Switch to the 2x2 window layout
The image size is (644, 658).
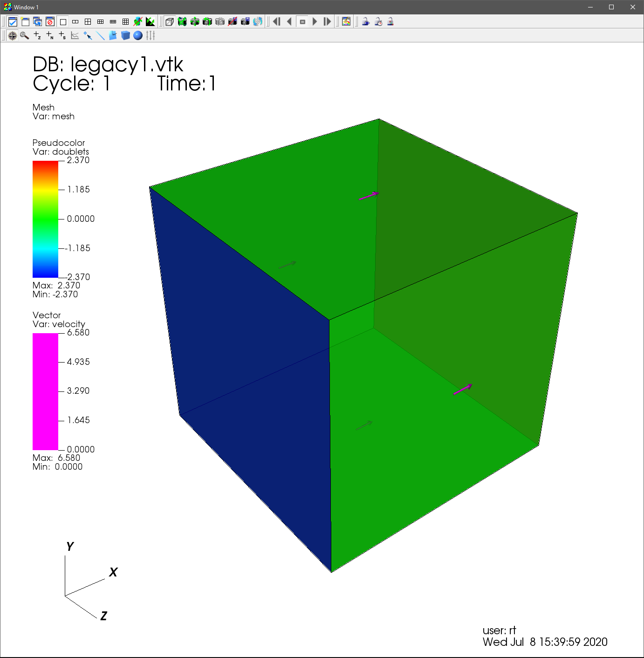(x=88, y=21)
